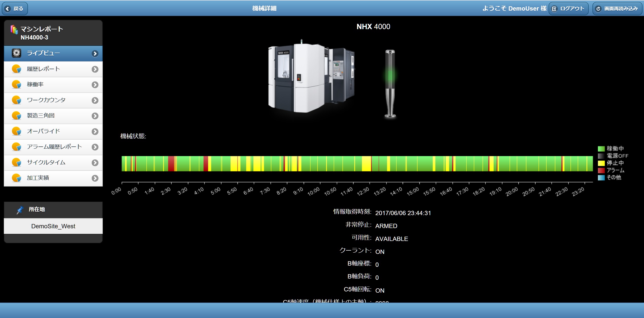Click the yellow 停止中 legend swatch

[601, 163]
